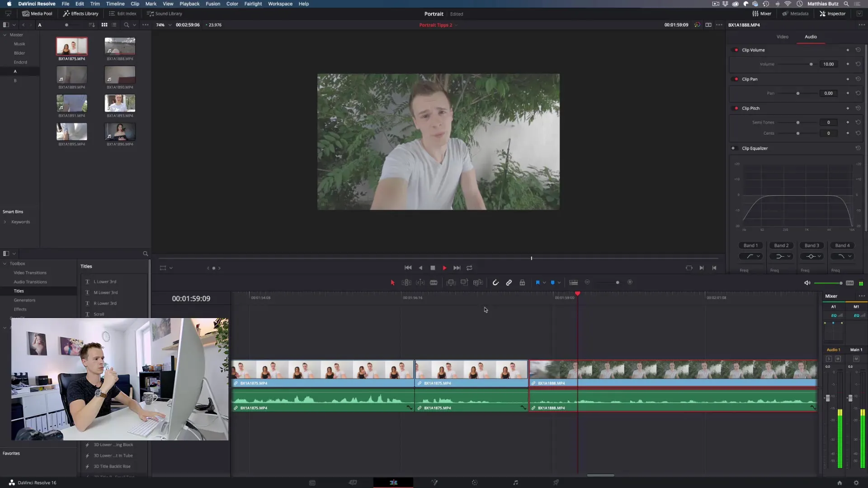Toggle the Clip Pan enable switch
Viewport: 868px width, 488px height.
tap(736, 79)
